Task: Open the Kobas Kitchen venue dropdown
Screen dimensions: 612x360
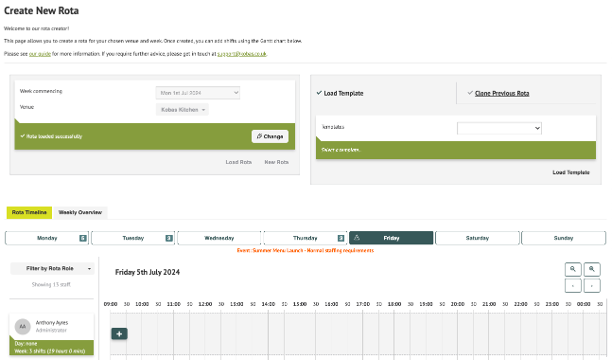Action: click(x=182, y=110)
